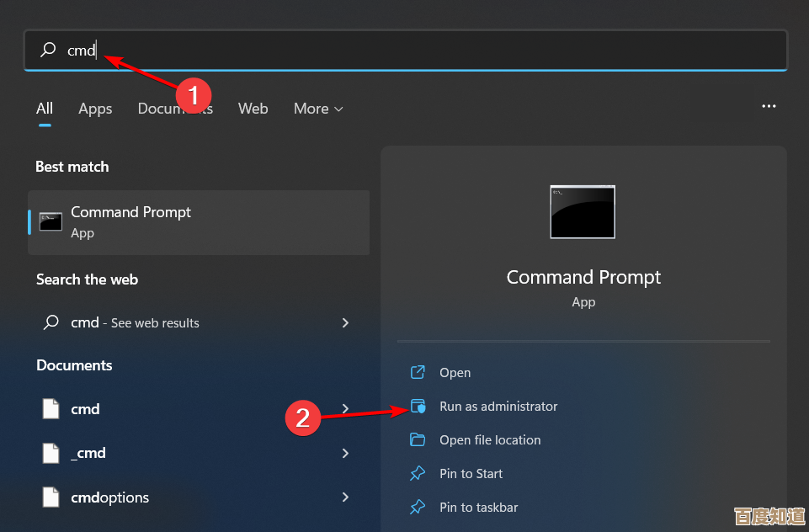This screenshot has height=532, width=809.
Task: Select the All tab
Action: [45, 109]
